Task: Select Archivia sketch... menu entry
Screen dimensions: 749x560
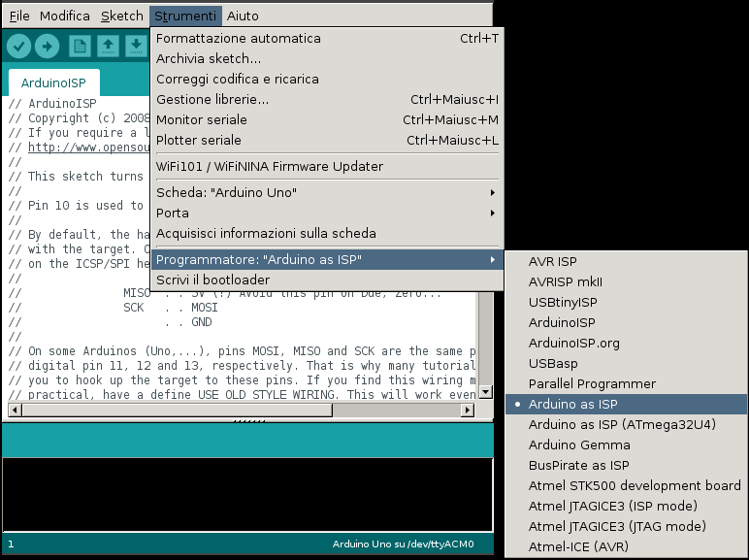Action: tap(327, 59)
